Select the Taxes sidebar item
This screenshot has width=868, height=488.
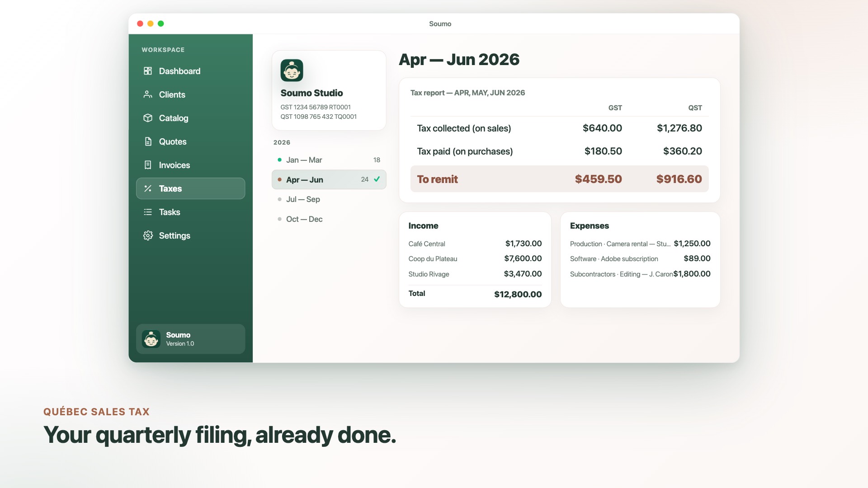pyautogui.click(x=190, y=188)
